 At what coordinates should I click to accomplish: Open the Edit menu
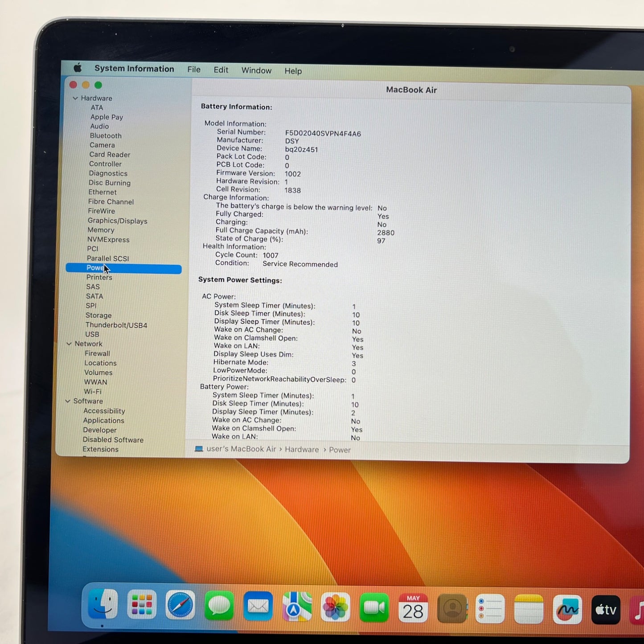pos(221,70)
